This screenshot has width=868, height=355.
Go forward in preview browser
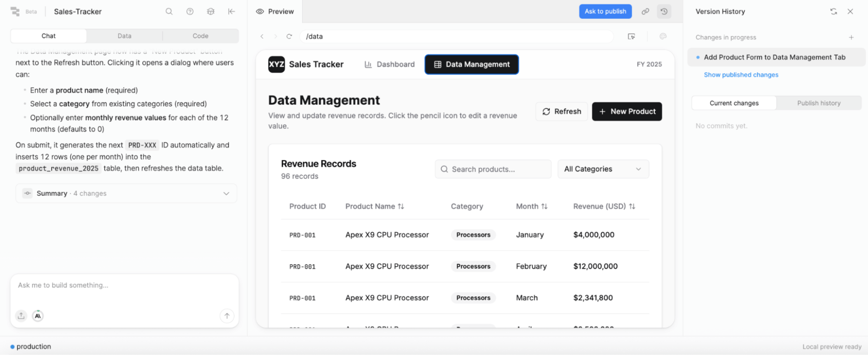pos(275,37)
